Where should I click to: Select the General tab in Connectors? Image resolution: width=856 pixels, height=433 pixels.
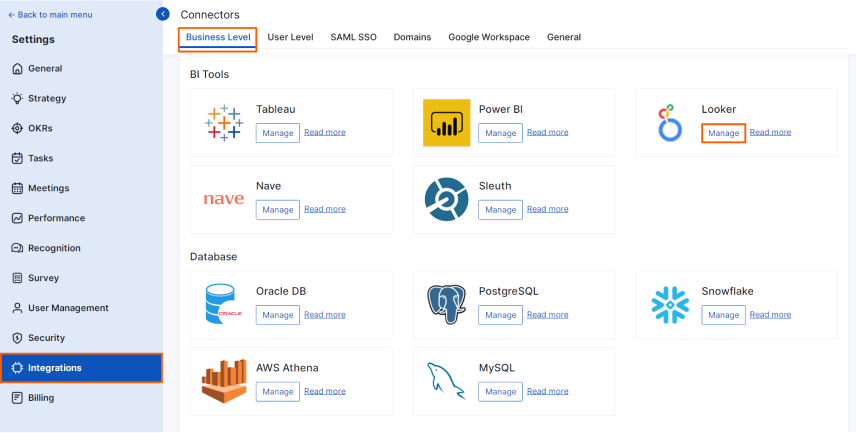[564, 37]
